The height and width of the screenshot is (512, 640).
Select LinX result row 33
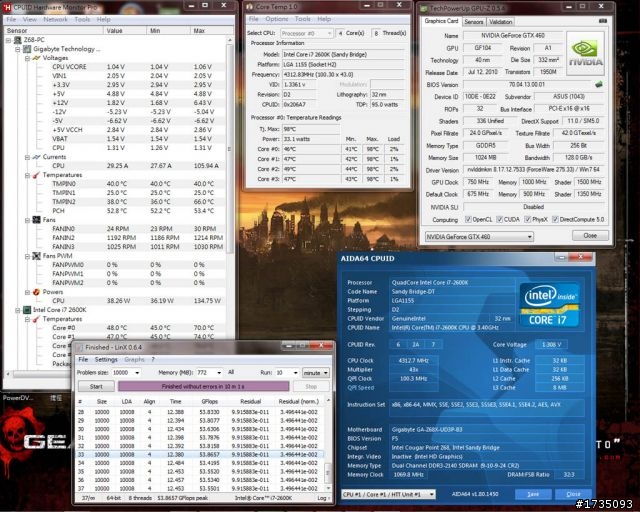pyautogui.click(x=200, y=454)
